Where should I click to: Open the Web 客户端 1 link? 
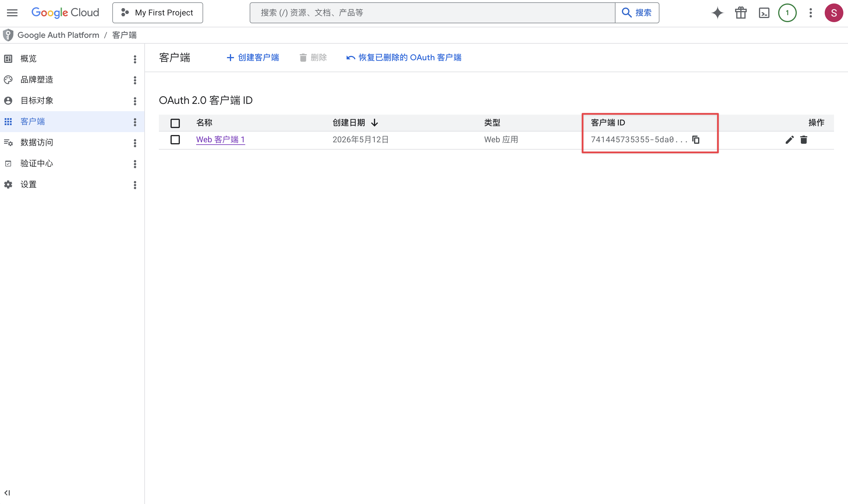[x=220, y=140]
